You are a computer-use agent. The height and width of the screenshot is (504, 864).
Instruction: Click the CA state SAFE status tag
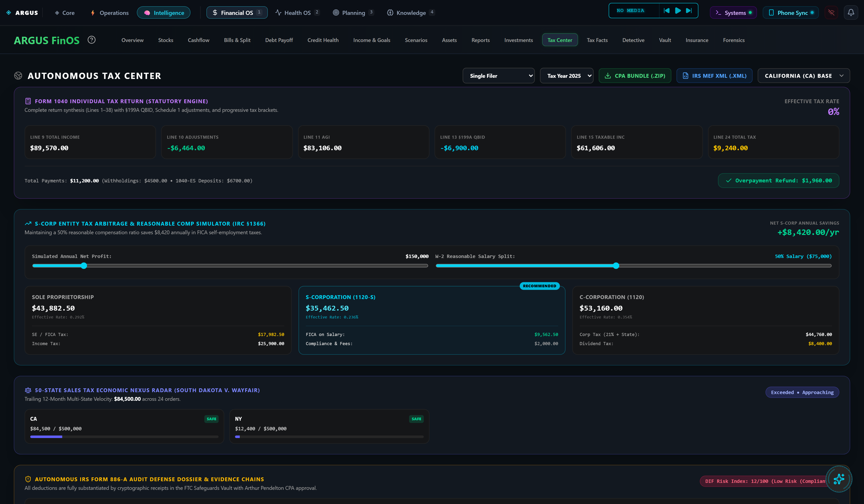pyautogui.click(x=211, y=419)
